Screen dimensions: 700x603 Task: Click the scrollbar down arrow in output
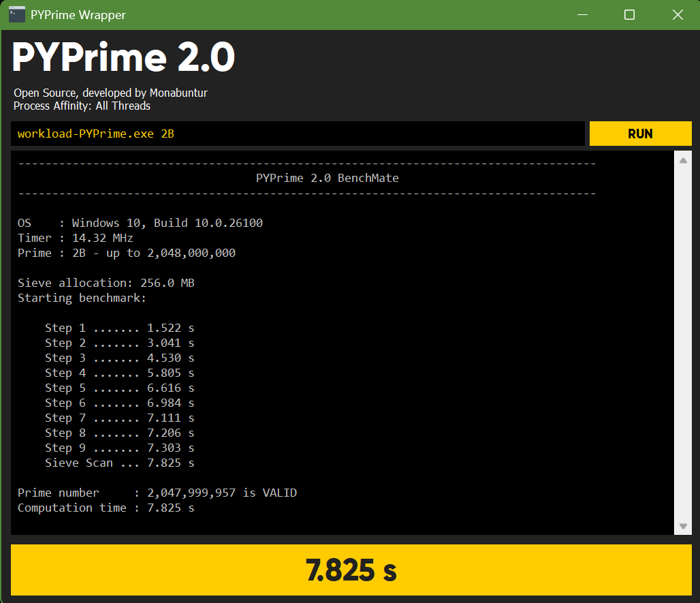(683, 526)
